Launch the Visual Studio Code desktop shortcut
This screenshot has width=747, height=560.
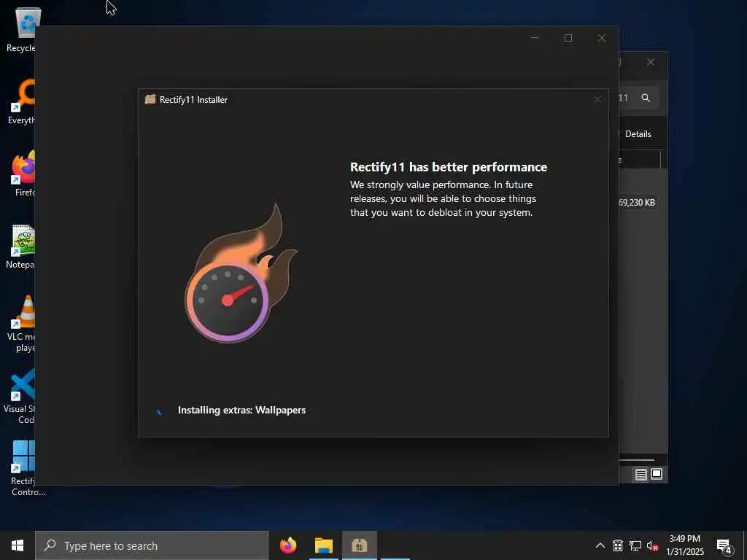tap(21, 396)
